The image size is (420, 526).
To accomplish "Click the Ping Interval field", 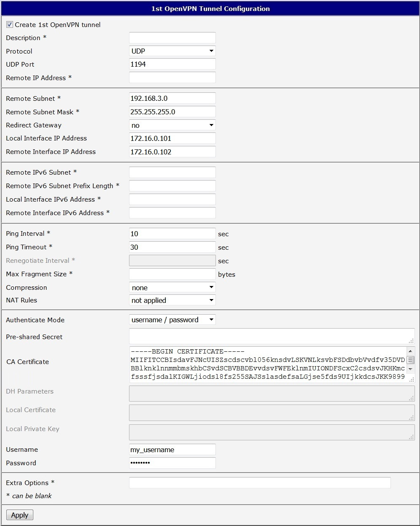I will tap(172, 234).
